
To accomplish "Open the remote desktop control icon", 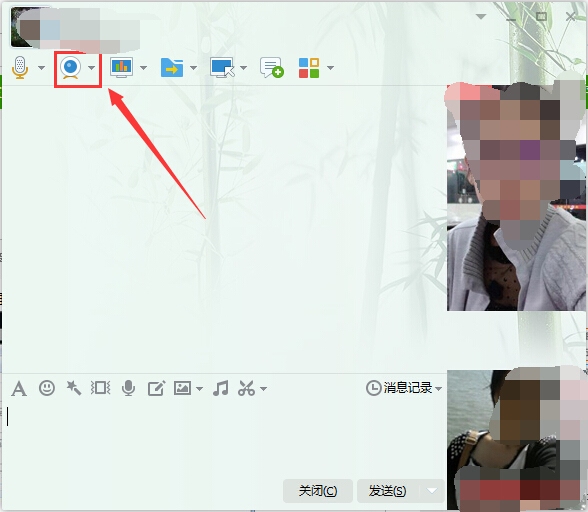I will 222,68.
